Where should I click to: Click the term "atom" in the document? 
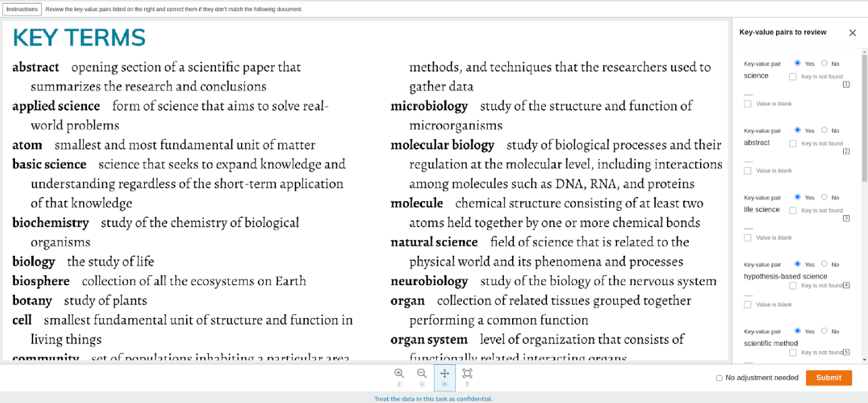coord(27,145)
